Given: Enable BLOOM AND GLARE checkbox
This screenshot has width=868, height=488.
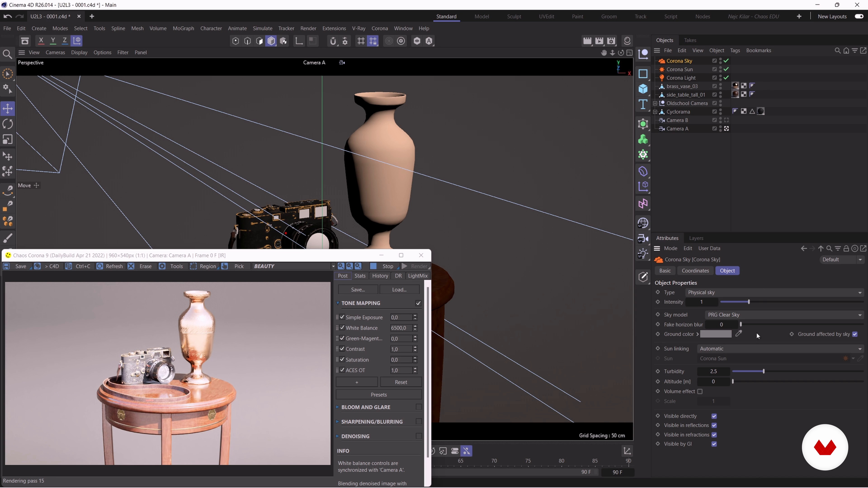Looking at the screenshot, I should (418, 407).
